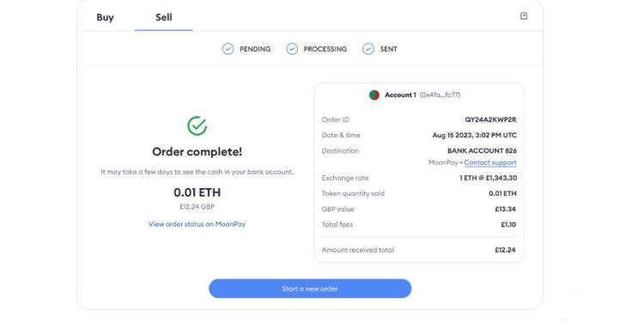Click the 0.01 ETH amount heading

(x=197, y=192)
